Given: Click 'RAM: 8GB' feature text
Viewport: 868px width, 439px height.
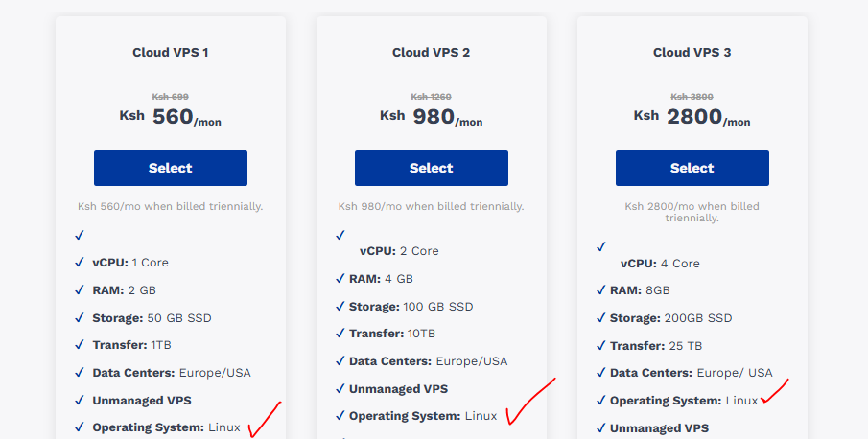Looking at the screenshot, I should [640, 290].
